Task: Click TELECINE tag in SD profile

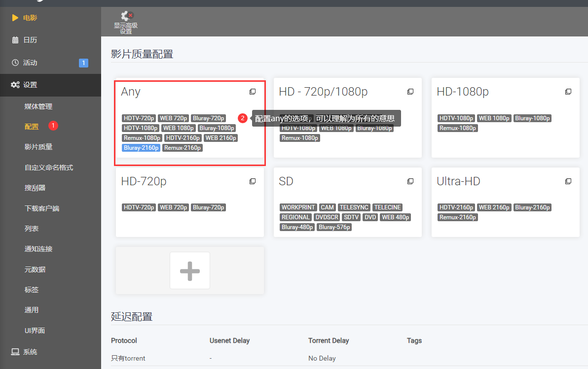Action: click(388, 207)
